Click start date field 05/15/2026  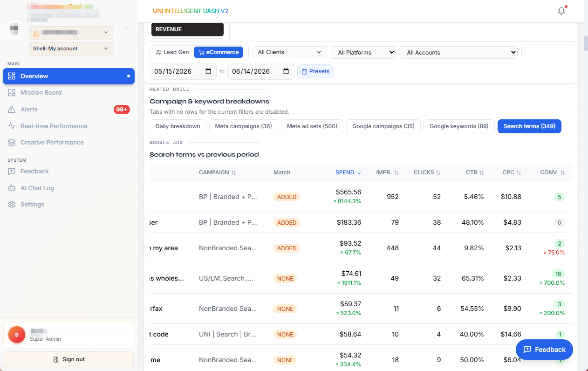click(x=183, y=71)
